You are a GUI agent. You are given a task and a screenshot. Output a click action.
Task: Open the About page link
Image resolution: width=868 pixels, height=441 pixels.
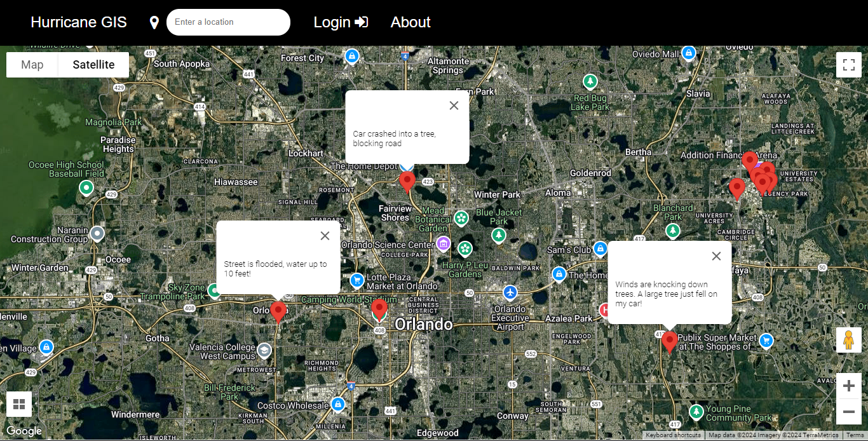coord(410,22)
